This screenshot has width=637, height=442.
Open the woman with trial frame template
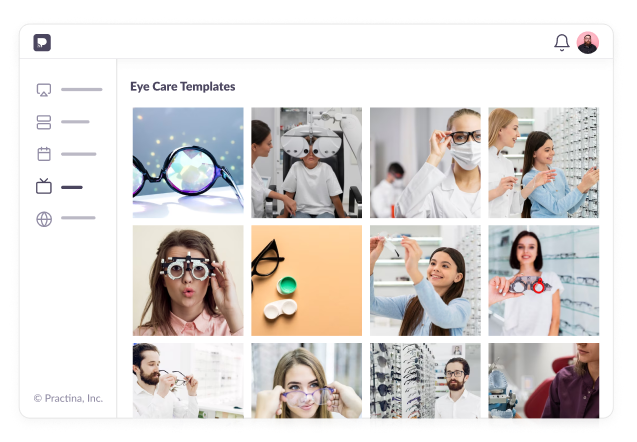pos(188,280)
